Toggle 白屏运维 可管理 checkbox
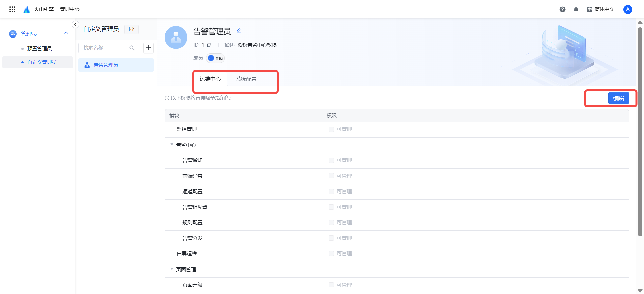This screenshot has width=644, height=294. (x=331, y=254)
